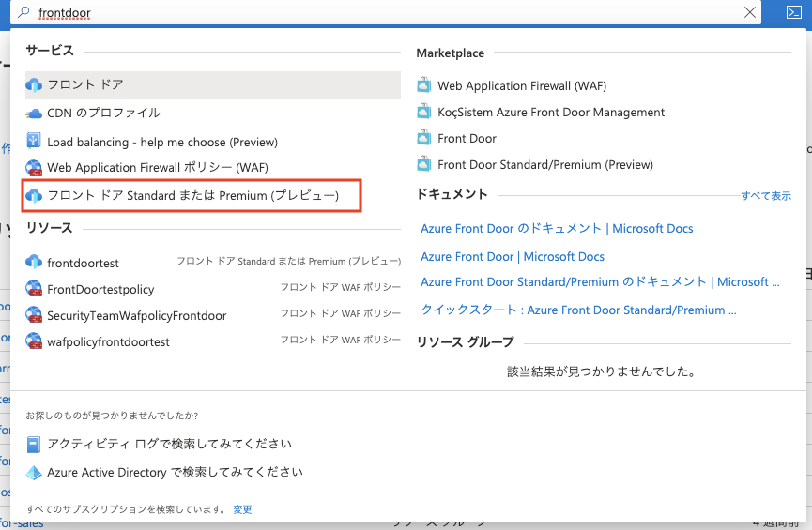Select Azure Active Directory で検索してみてください
The height and width of the screenshot is (530, 812).
(x=175, y=472)
